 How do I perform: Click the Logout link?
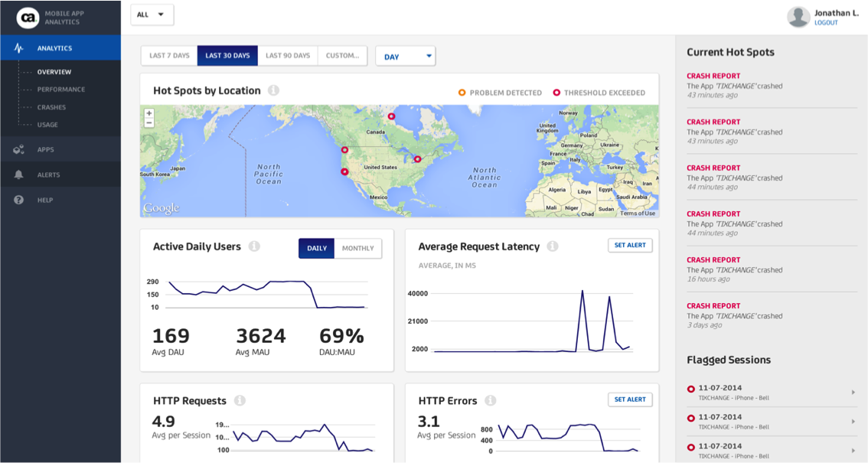coord(826,23)
